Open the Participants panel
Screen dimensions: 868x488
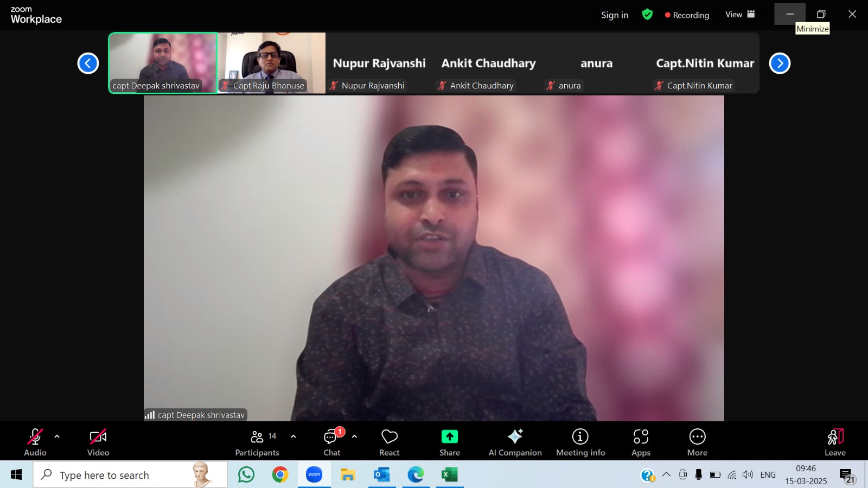tap(257, 441)
